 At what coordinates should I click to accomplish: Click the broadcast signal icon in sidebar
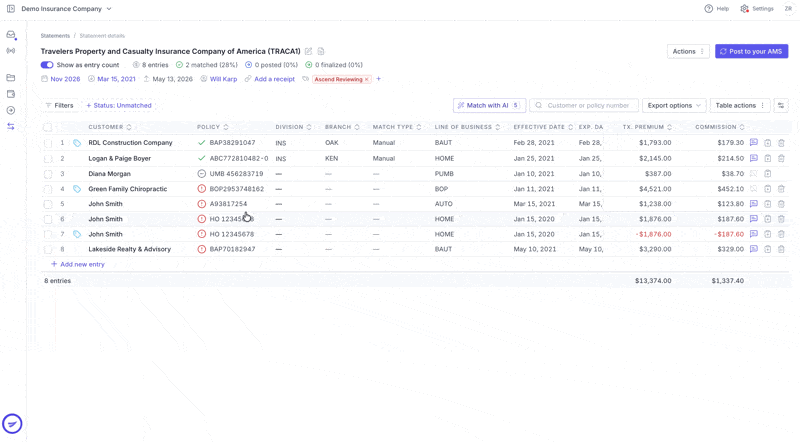pyautogui.click(x=11, y=51)
